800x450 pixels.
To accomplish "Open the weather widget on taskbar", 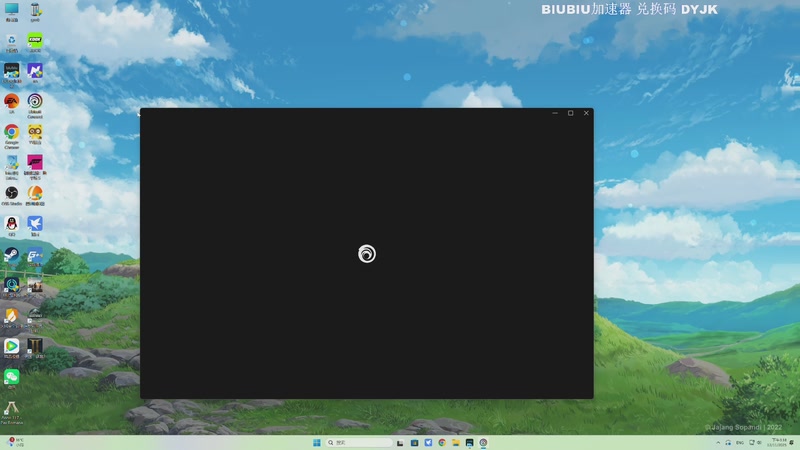I will coord(15,442).
